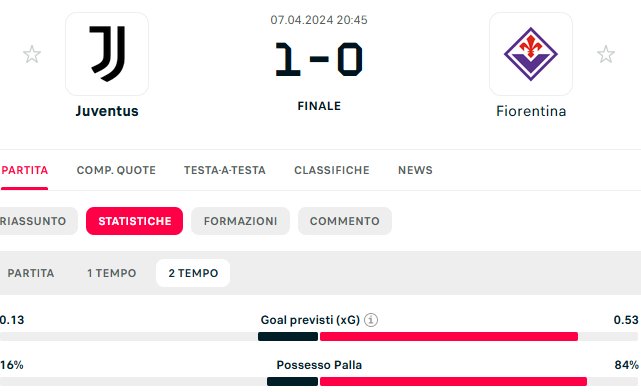
Task: Open the Juventus team logo
Action: point(107,54)
